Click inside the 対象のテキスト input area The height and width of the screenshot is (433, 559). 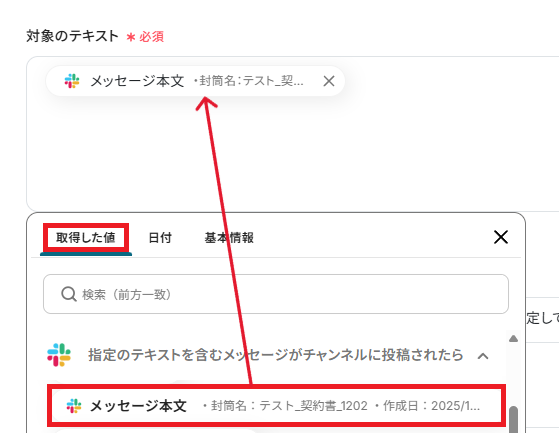tap(292, 134)
